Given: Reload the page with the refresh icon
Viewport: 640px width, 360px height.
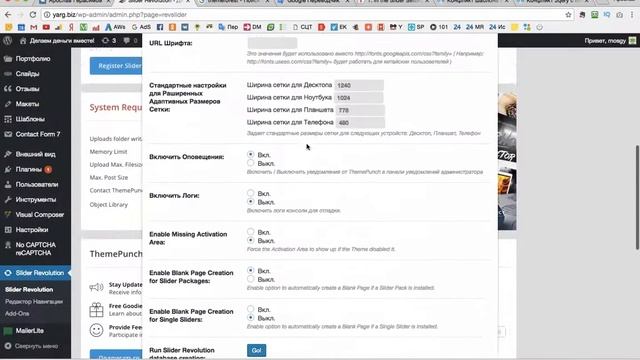Looking at the screenshot, I should point(33,15).
